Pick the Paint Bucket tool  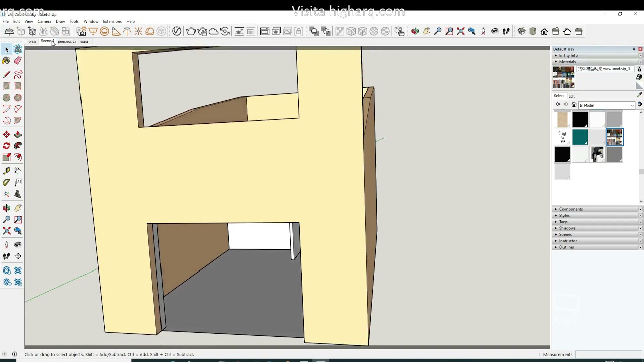(x=7, y=61)
